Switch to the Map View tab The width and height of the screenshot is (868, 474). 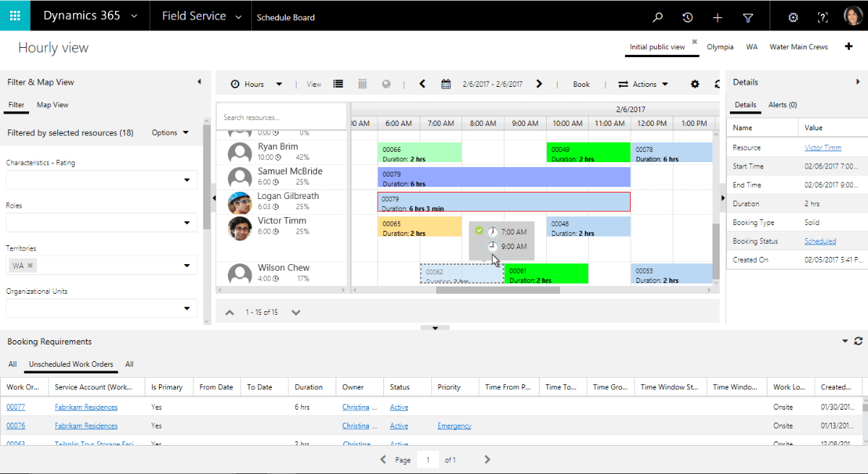pos(53,105)
